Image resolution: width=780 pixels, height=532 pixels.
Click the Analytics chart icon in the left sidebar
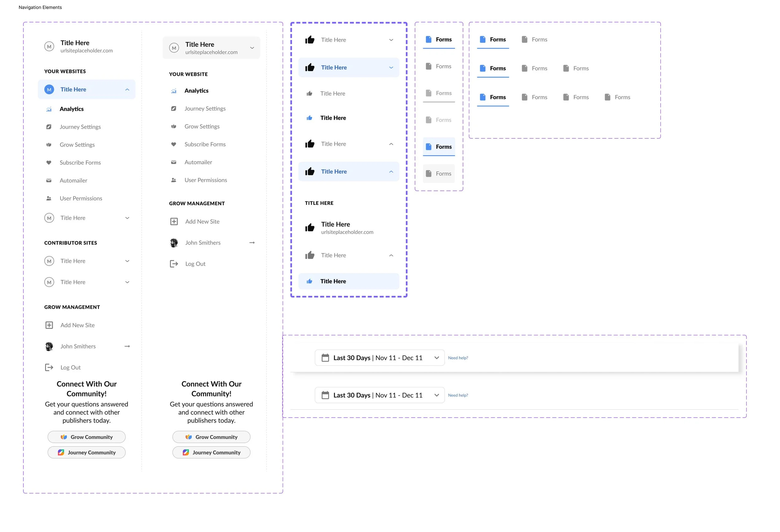49,109
